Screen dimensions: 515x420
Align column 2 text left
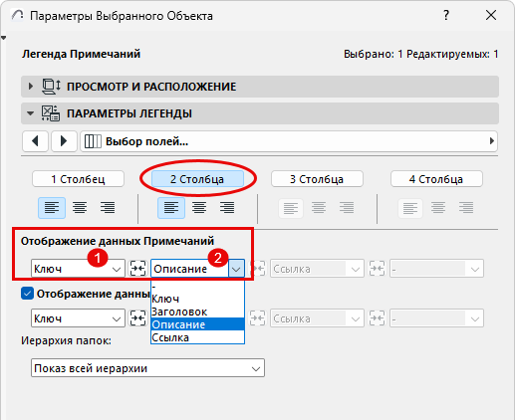[171, 208]
